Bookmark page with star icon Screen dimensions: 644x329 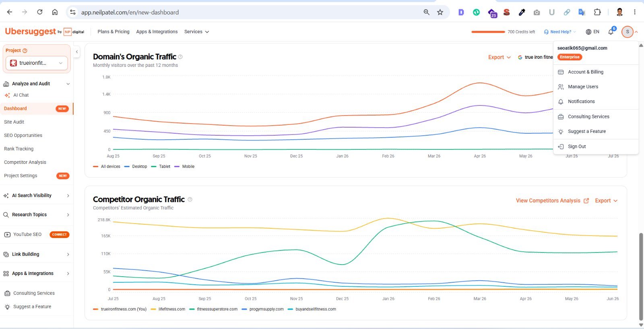point(440,12)
